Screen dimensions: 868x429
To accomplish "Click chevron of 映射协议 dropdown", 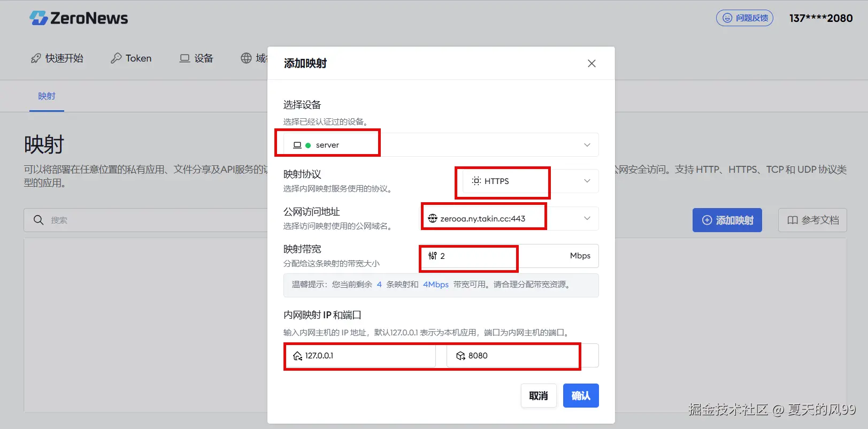I will (587, 181).
